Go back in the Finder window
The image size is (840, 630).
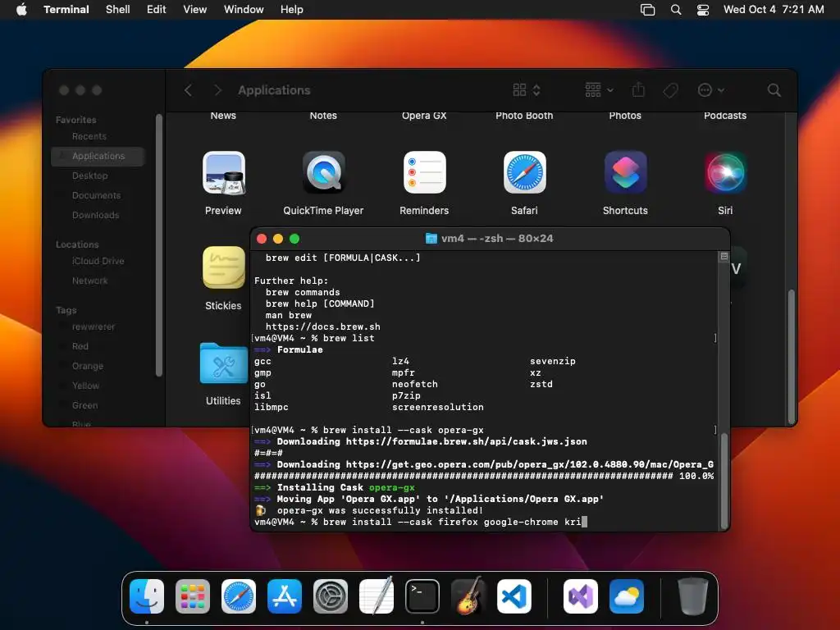click(x=189, y=90)
